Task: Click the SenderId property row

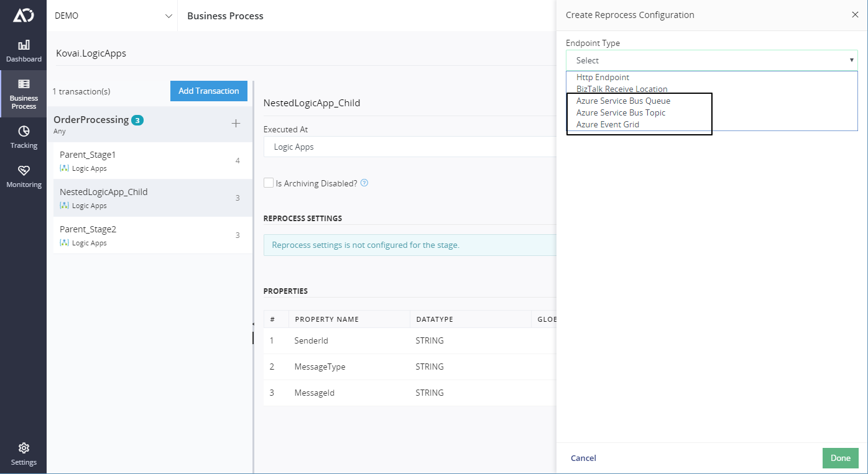Action: click(410, 340)
